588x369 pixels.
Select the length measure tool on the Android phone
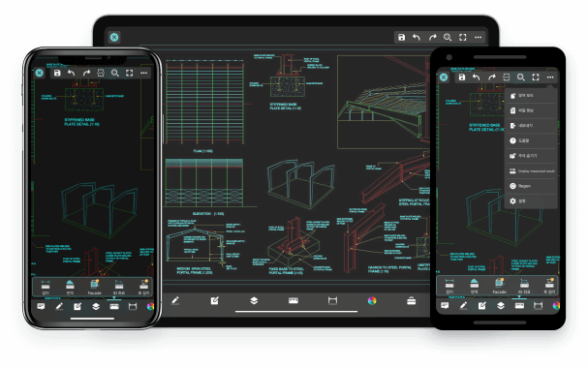449,286
